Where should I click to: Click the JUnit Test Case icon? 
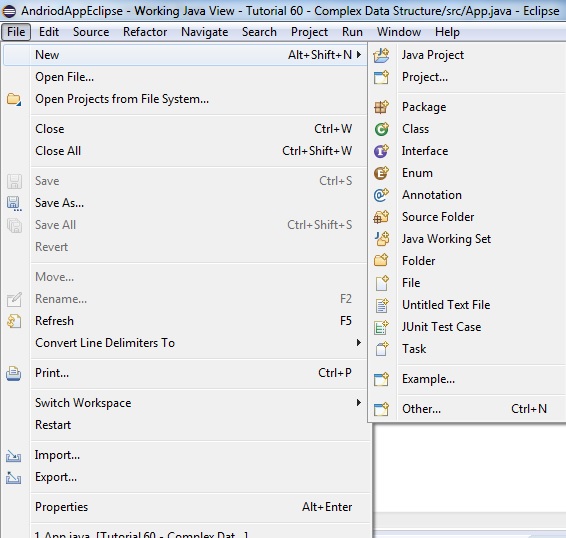382,327
